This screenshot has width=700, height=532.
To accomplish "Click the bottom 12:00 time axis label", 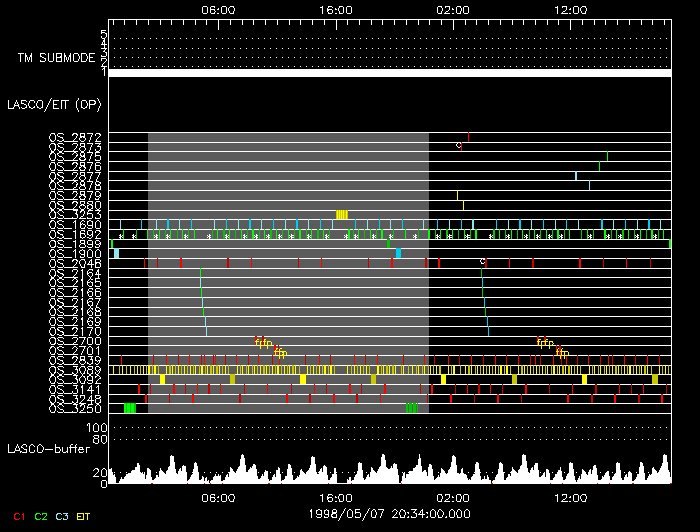I will (571, 498).
